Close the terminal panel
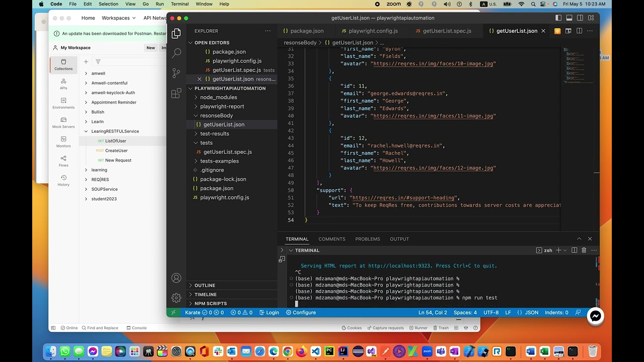The width and height of the screenshot is (644, 362). click(590, 239)
